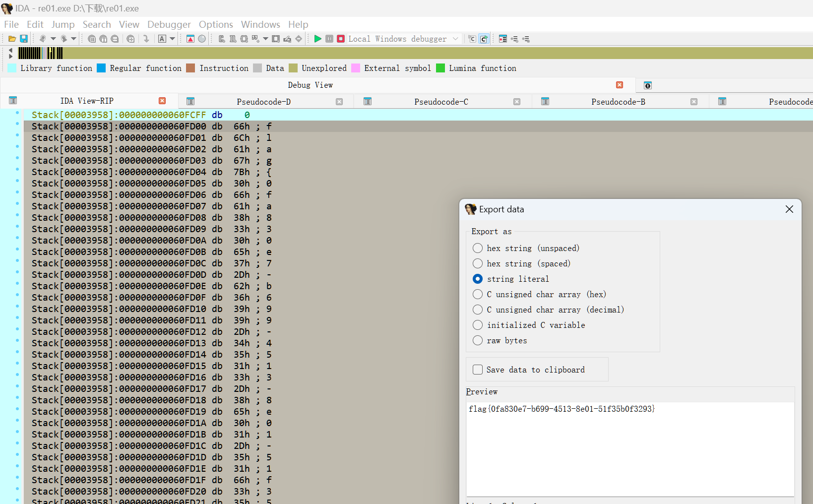The height and width of the screenshot is (504, 813).
Task: Click the grey circle toolbar icon
Action: point(202,39)
